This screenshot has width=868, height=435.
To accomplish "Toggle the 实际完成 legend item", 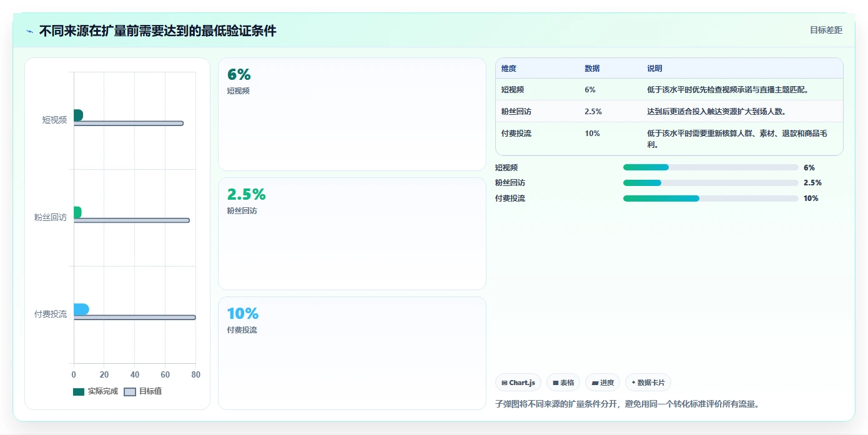I will (x=96, y=391).
